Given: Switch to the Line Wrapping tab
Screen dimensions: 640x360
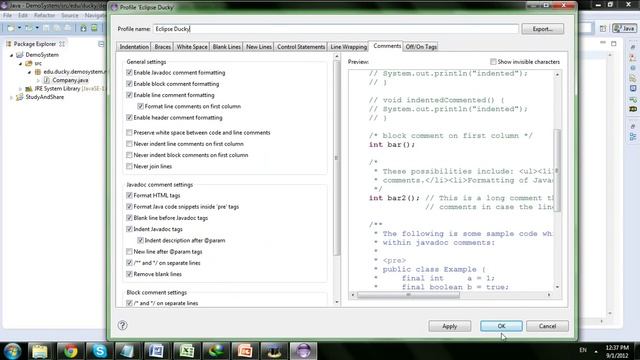Looking at the screenshot, I should point(349,47).
